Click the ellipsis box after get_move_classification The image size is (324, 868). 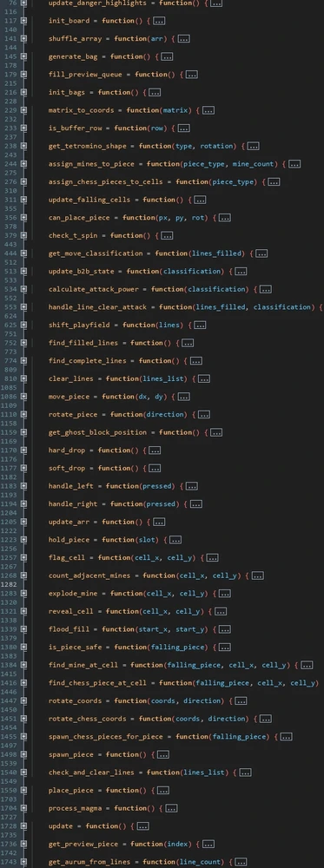(x=261, y=253)
